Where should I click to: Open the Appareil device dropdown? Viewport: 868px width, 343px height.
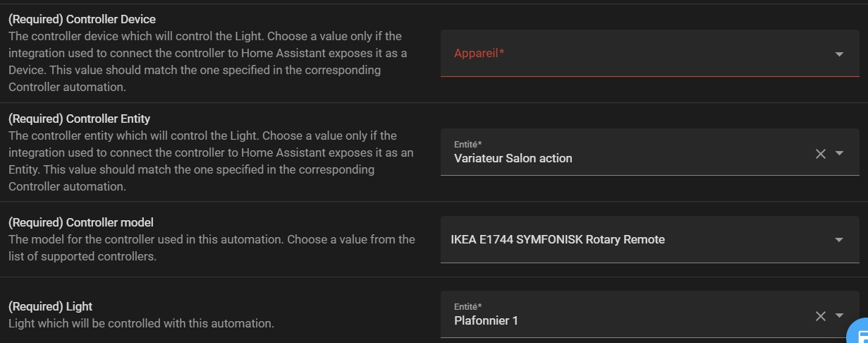click(649, 53)
